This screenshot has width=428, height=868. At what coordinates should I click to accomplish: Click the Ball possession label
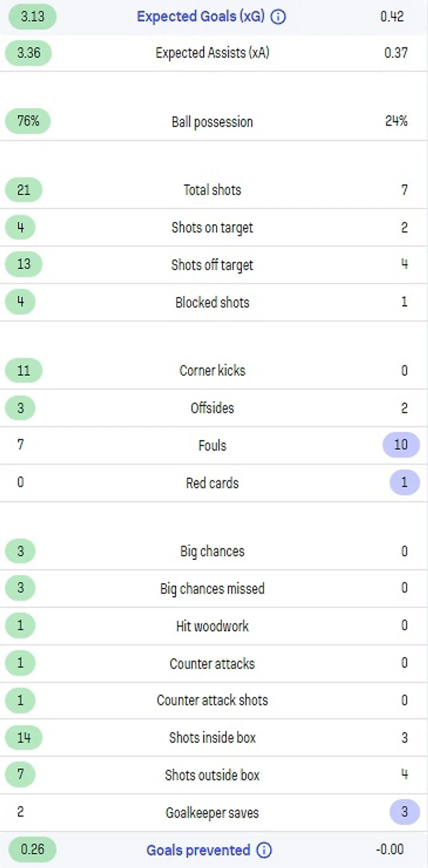[212, 122]
